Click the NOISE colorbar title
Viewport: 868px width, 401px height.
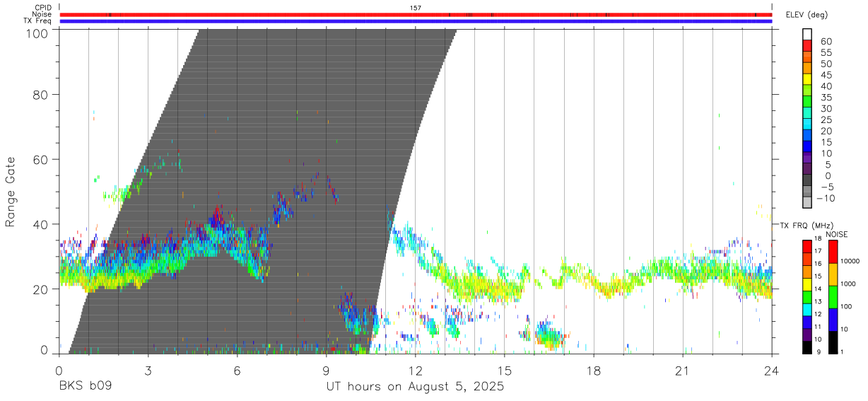point(837,234)
